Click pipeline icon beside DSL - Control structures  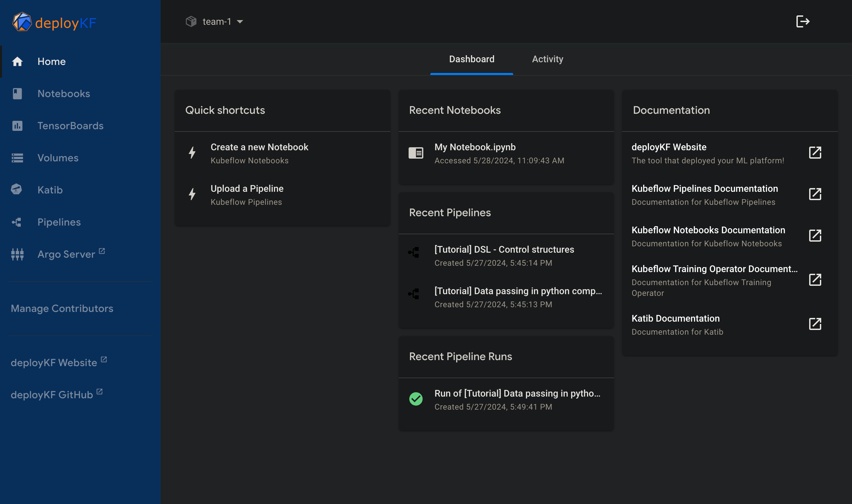[414, 252]
